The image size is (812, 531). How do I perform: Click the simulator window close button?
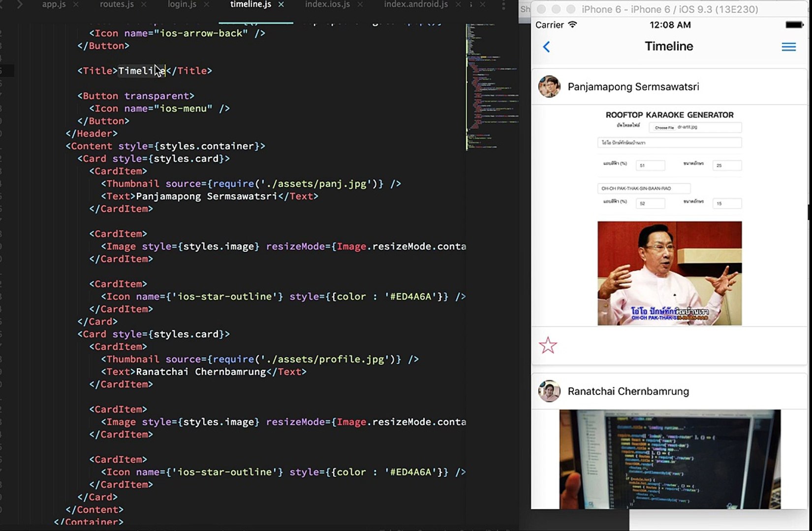(541, 9)
